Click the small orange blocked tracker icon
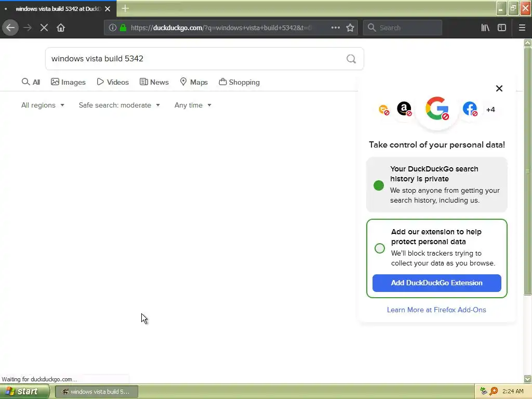Screen dimensions: 532x399 pyautogui.click(x=384, y=110)
